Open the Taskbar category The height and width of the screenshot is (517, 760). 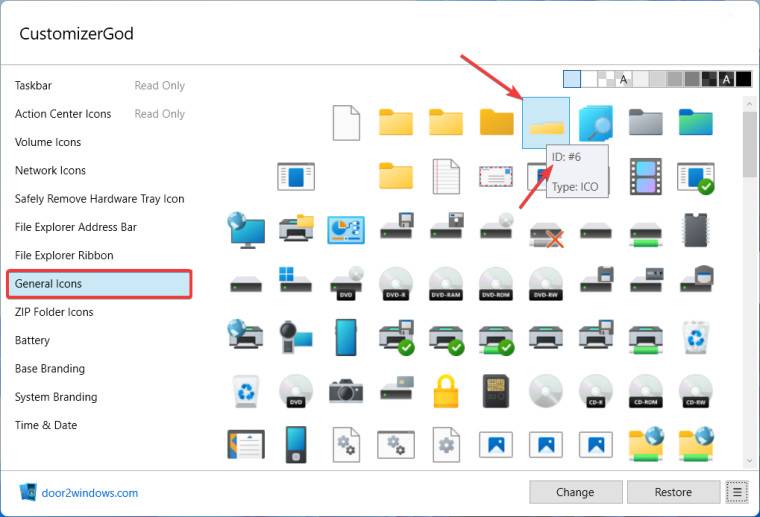click(33, 86)
